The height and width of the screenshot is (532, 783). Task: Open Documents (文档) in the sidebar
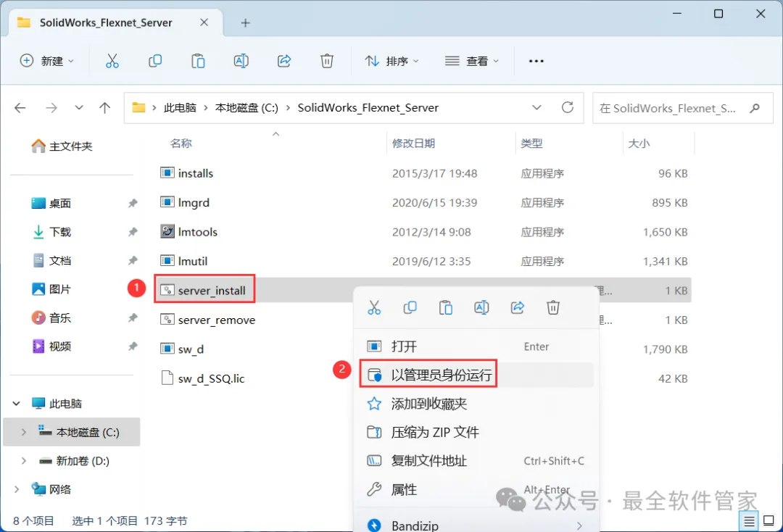tap(52, 260)
